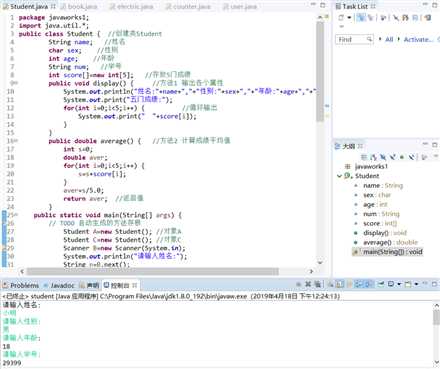This screenshot has width=440, height=369.
Task: Remove the terminated launch from console
Action: coord(308,284)
